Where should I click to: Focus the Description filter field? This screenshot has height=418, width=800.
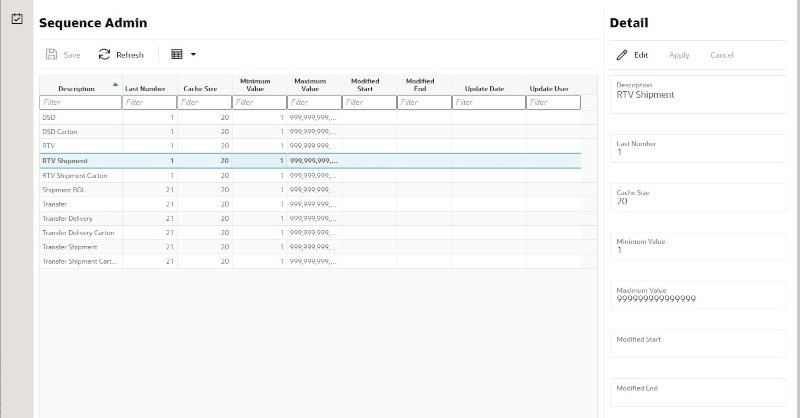coord(81,102)
